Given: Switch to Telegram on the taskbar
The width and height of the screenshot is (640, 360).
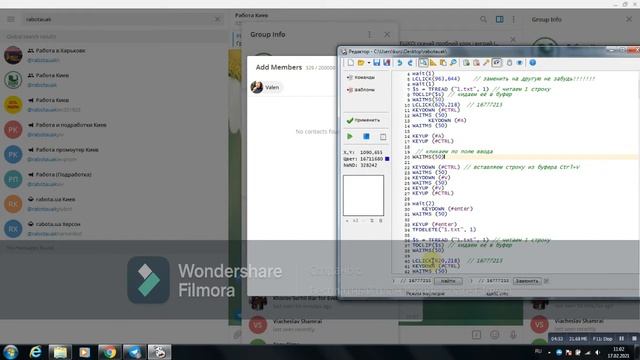Looking at the screenshot, I should tap(134, 352).
